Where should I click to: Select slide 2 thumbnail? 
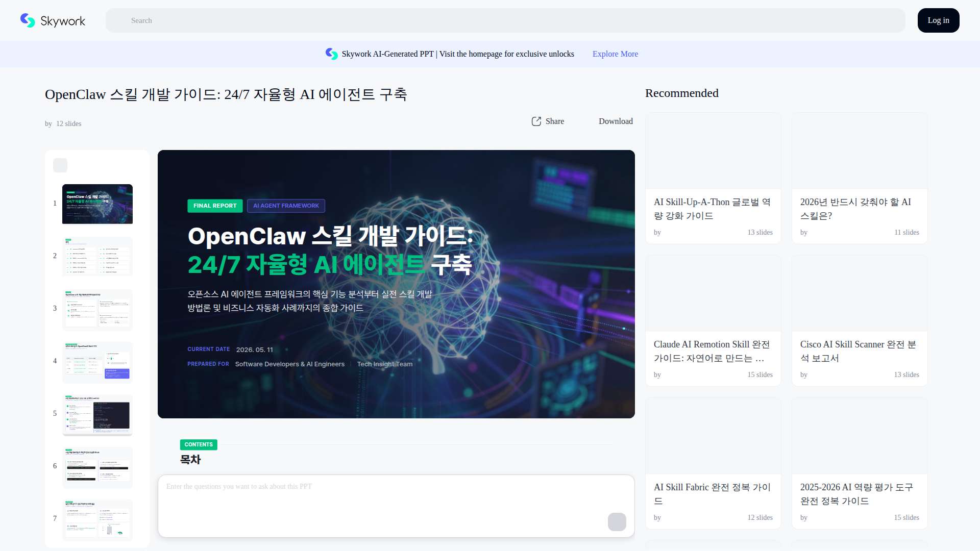(97, 257)
